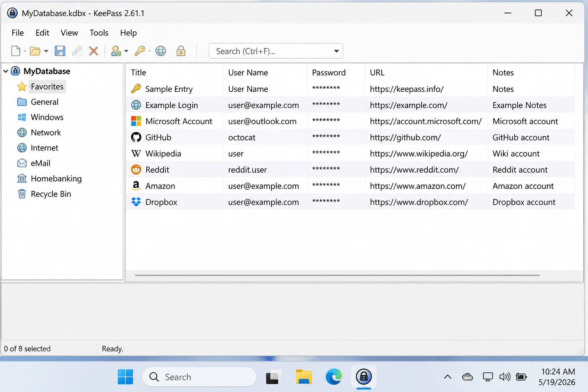The image size is (588, 392).
Task: Click the copy password key icon
Action: [x=140, y=51]
